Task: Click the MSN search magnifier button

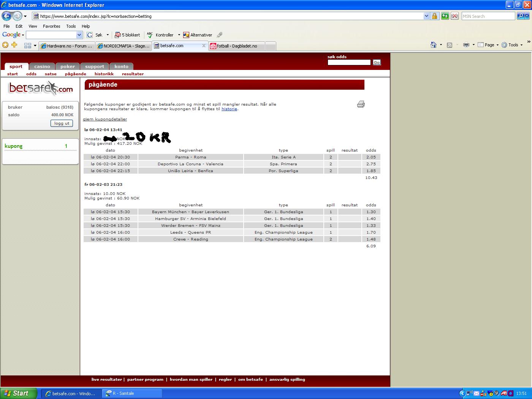Action: [x=521, y=16]
